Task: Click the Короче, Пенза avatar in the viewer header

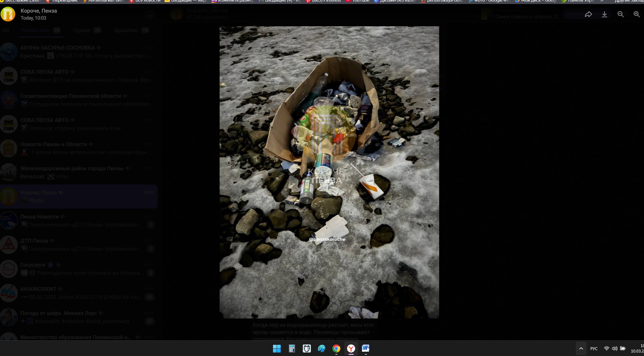Action: click(8, 14)
